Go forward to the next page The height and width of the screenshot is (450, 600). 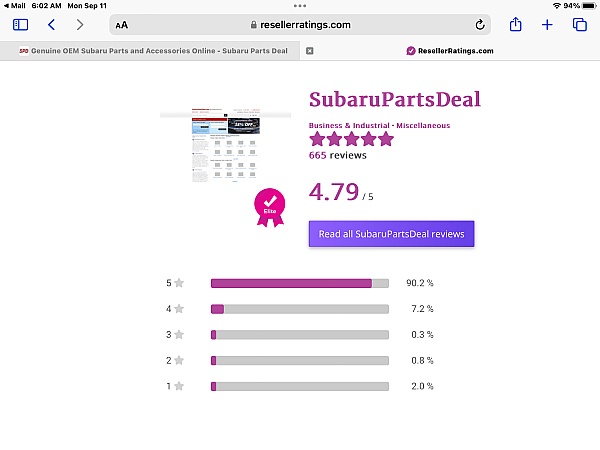click(x=80, y=25)
